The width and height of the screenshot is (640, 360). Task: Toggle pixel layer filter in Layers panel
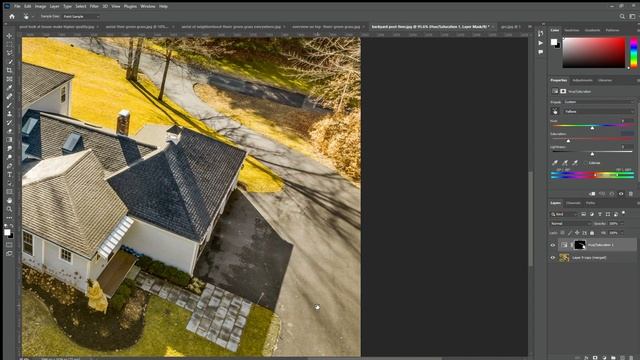pyautogui.click(x=583, y=214)
